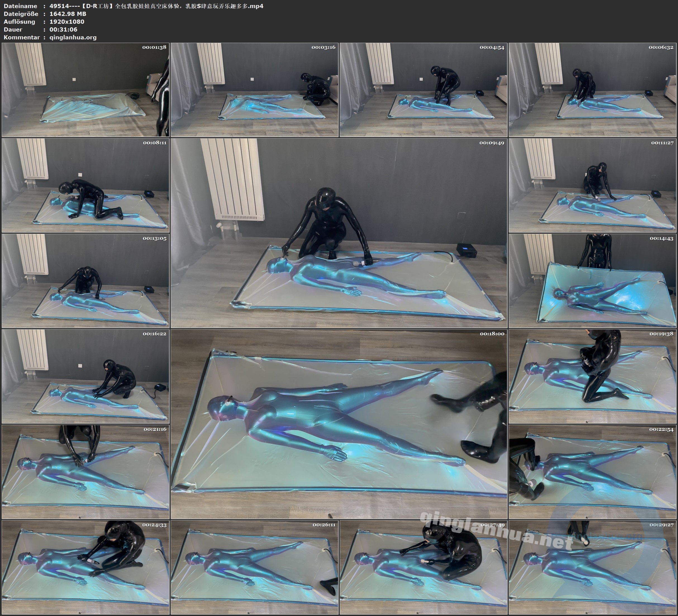Open the 00:29:27 preview frame
The width and height of the screenshot is (678, 616).
coord(593,567)
